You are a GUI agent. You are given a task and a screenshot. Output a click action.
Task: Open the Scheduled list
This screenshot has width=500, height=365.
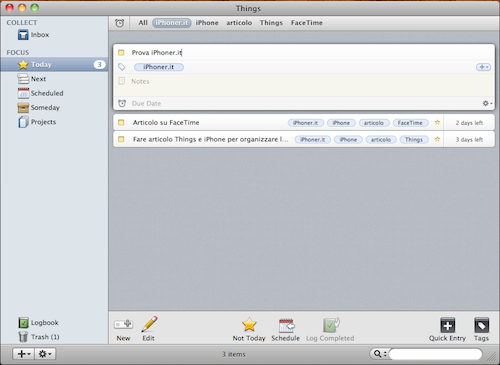click(40, 93)
